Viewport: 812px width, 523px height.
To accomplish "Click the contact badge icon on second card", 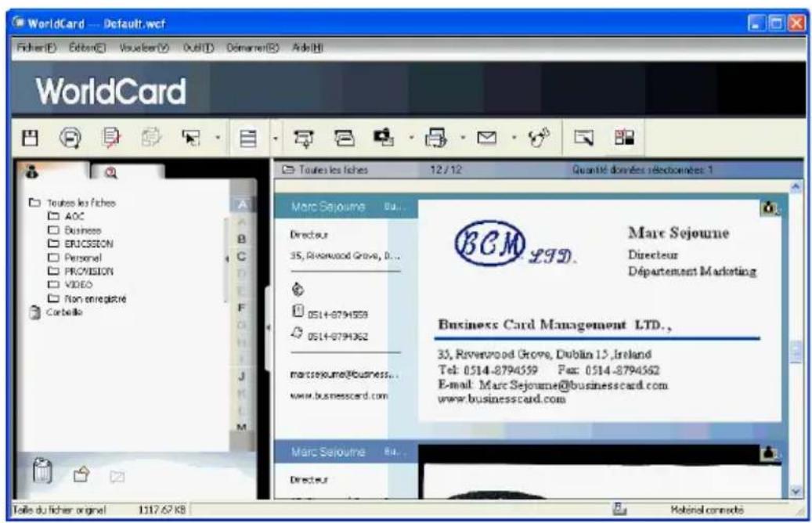I will click(769, 453).
